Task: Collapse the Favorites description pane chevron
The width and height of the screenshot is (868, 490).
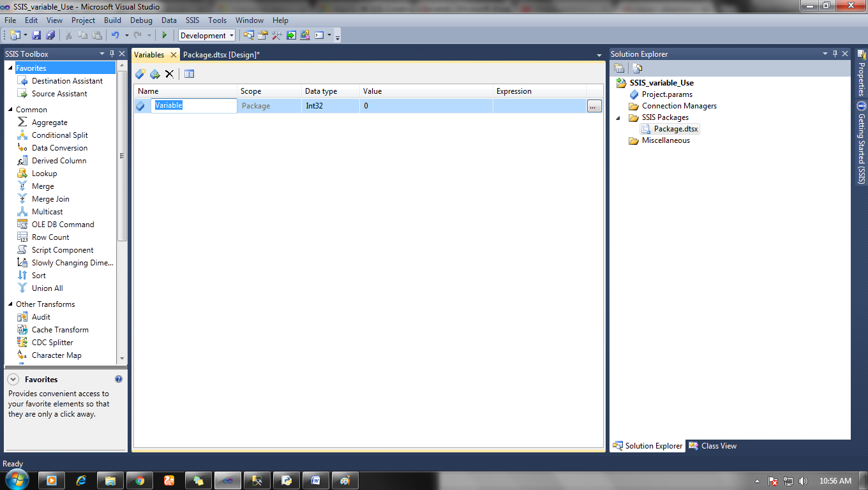Action: [13, 379]
